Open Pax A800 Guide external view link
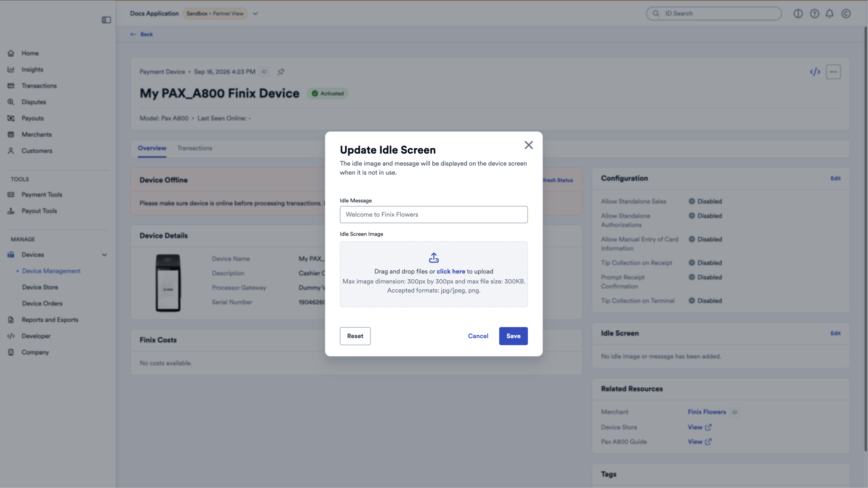 699,441
